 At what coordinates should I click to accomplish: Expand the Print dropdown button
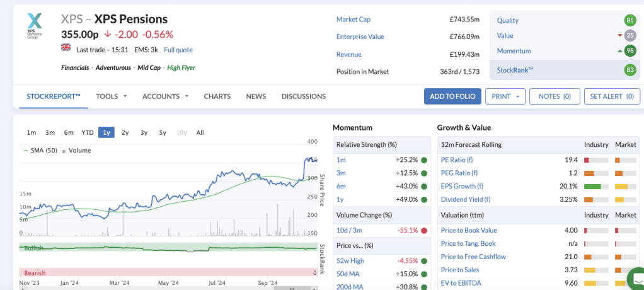[x=507, y=96]
